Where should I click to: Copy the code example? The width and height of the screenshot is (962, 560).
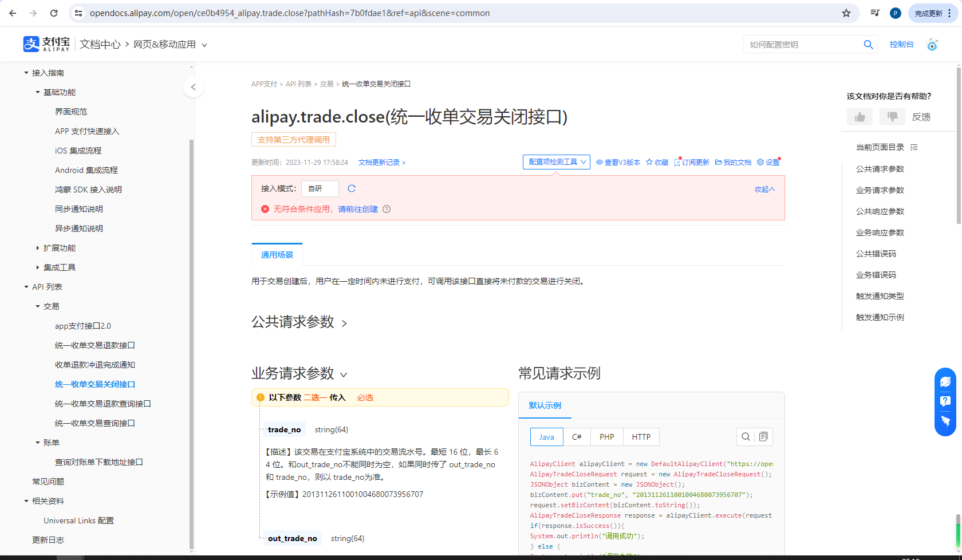763,437
